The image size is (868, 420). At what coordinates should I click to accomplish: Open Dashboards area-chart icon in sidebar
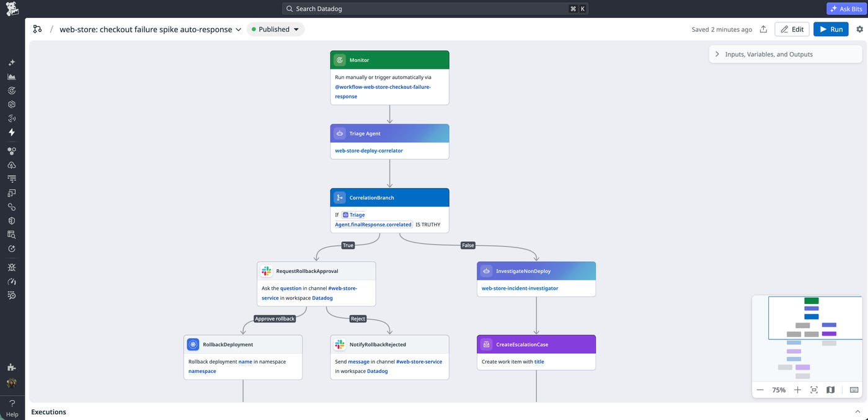point(12,77)
